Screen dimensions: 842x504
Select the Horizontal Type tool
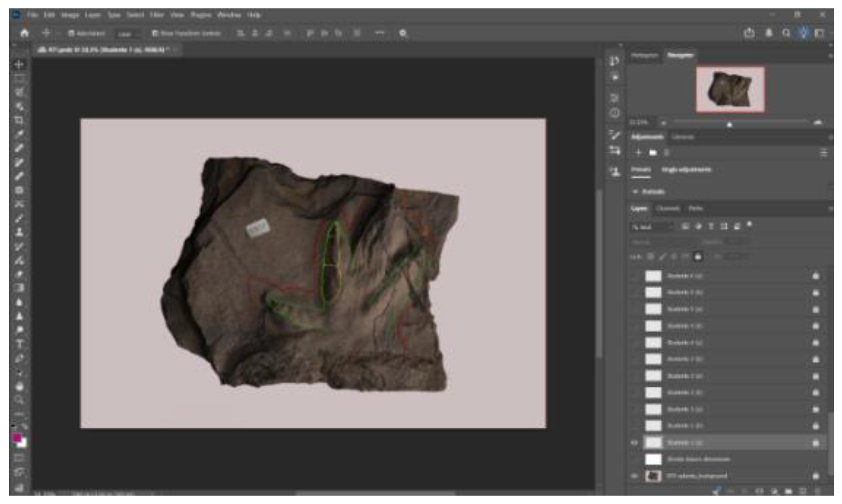click(19, 344)
